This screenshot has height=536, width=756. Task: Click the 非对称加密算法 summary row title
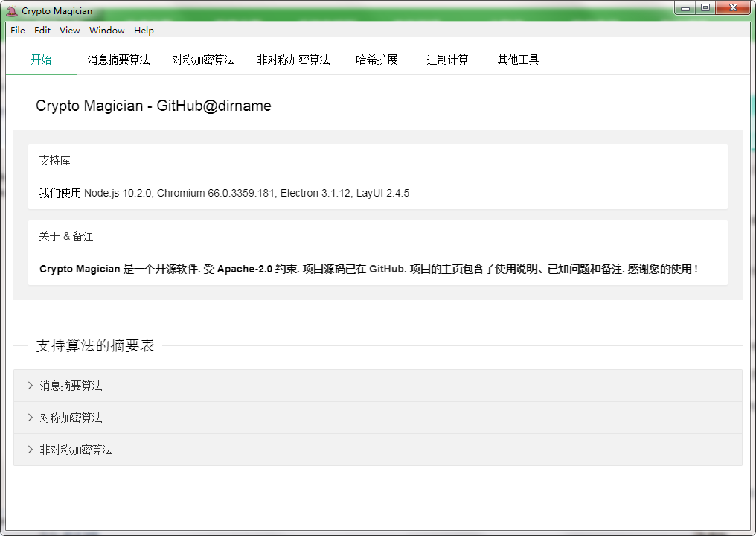pos(76,450)
